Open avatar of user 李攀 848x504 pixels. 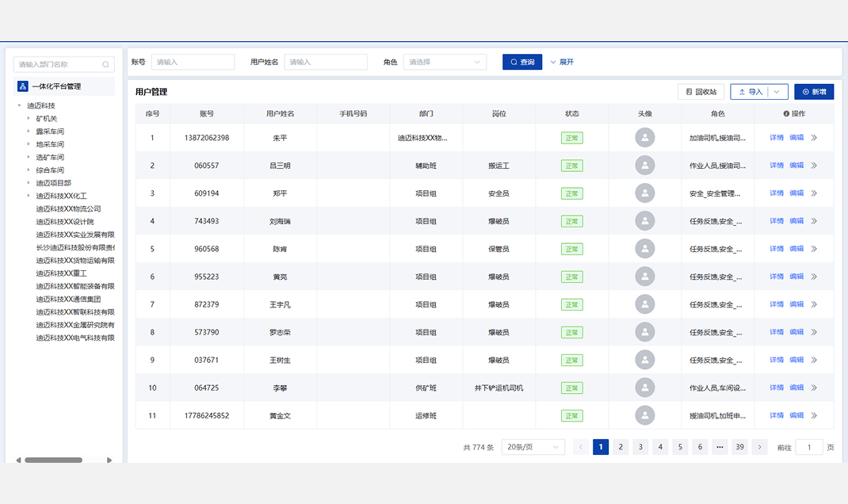644,388
